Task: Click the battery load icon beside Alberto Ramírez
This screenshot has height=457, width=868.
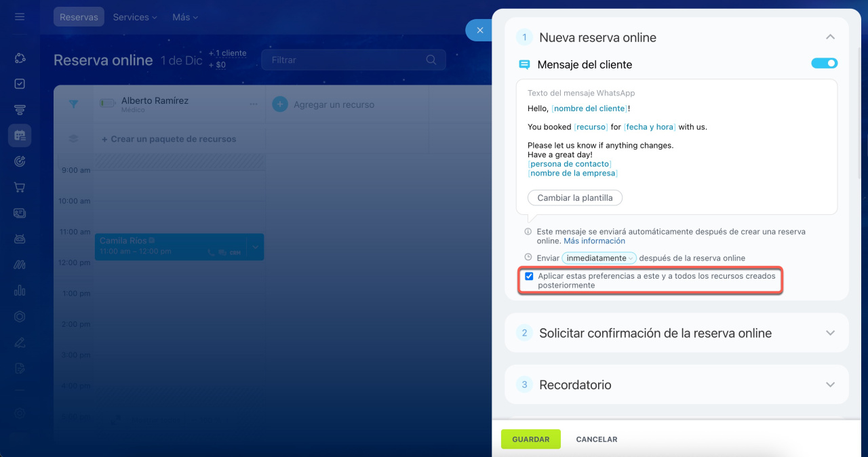Action: 107,103
